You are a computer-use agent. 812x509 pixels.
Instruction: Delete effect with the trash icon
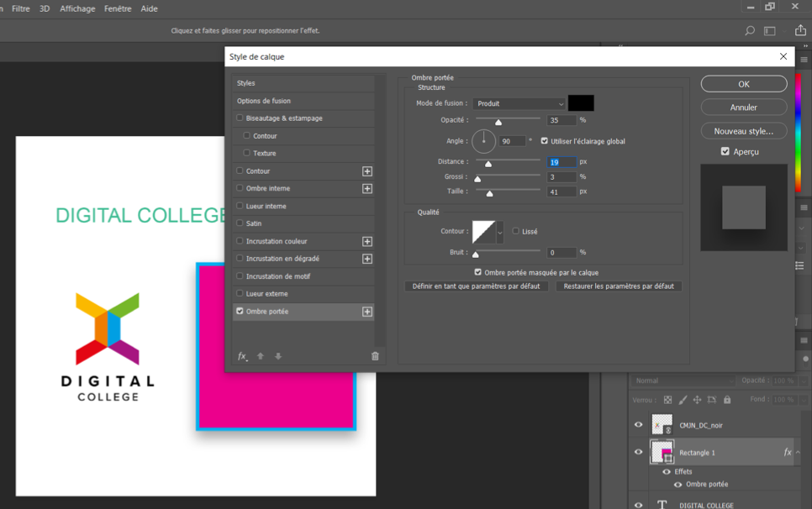(375, 356)
